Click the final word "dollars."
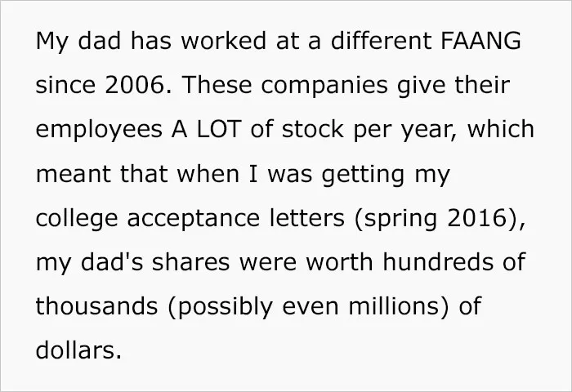This screenshot has height=392, width=572. pyautogui.click(x=78, y=350)
